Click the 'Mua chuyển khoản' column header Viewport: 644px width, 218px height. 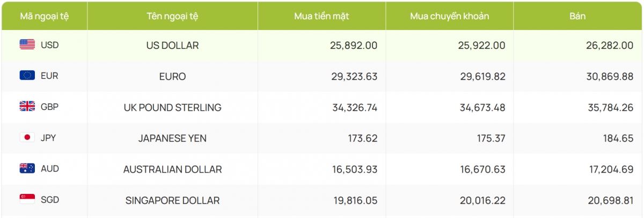[449, 16]
